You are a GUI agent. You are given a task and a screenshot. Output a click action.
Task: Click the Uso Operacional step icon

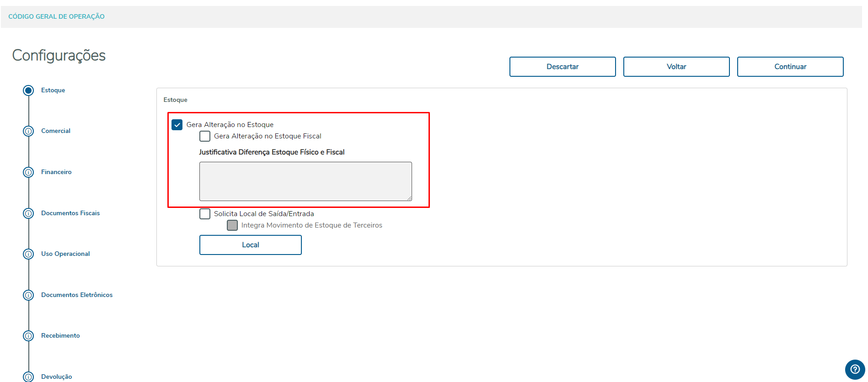(x=28, y=254)
